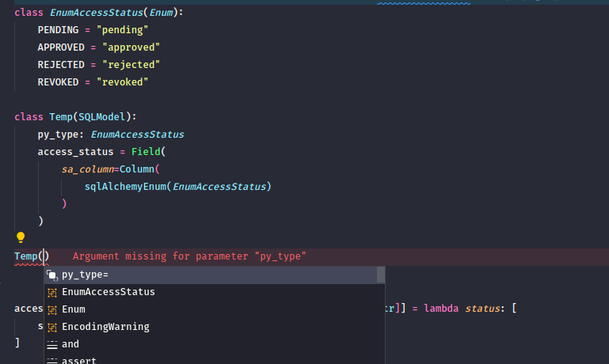609x364 pixels.
Task: Click the "pending" string value
Action: [x=121, y=30]
